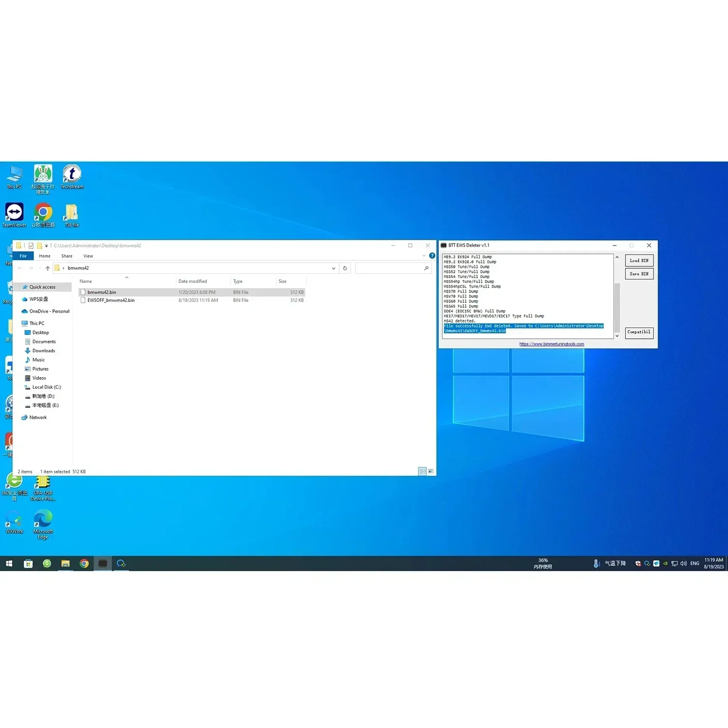The image size is (728, 728).
Task: Open Techstream desktop shortcut
Action: pos(72,177)
